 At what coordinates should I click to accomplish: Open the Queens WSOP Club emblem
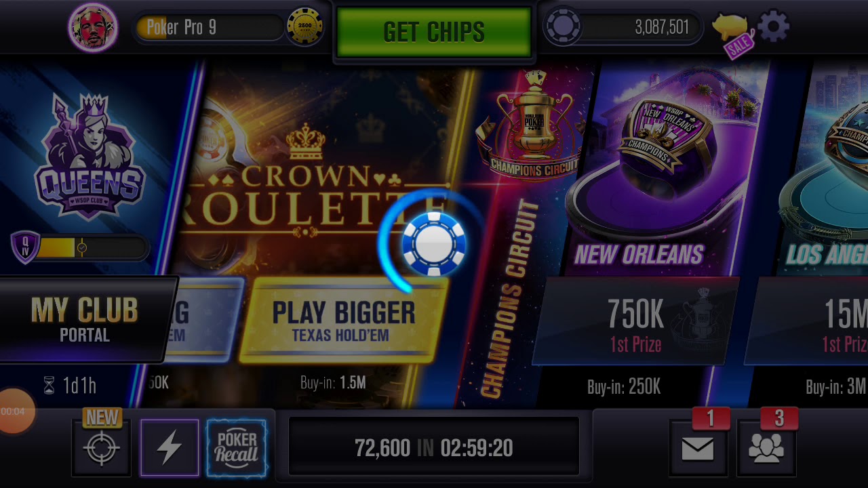tap(90, 157)
